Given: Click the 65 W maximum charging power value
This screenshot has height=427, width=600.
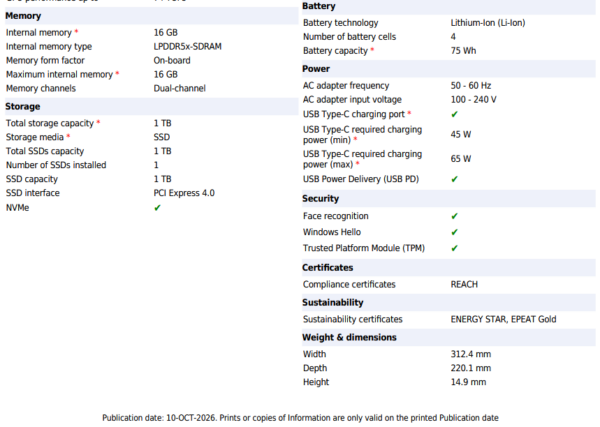Looking at the screenshot, I should (x=461, y=159).
